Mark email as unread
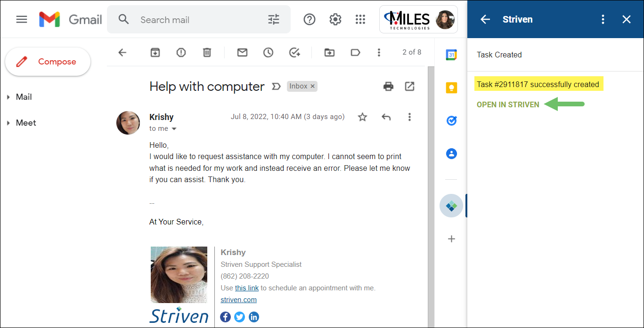Viewport: 644px width, 328px height. pos(242,52)
